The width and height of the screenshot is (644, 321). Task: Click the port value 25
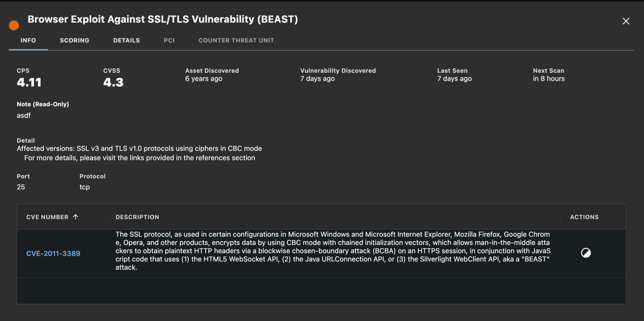pos(21,187)
